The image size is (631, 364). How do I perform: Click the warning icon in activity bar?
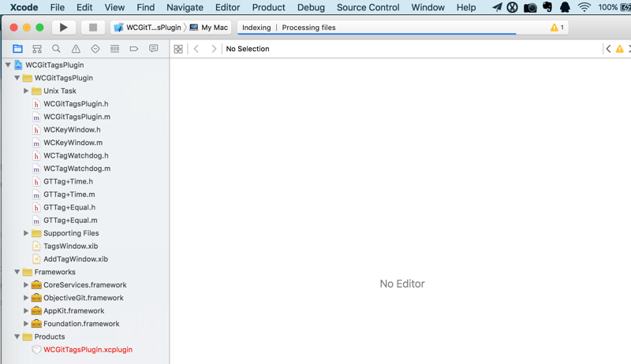(554, 28)
